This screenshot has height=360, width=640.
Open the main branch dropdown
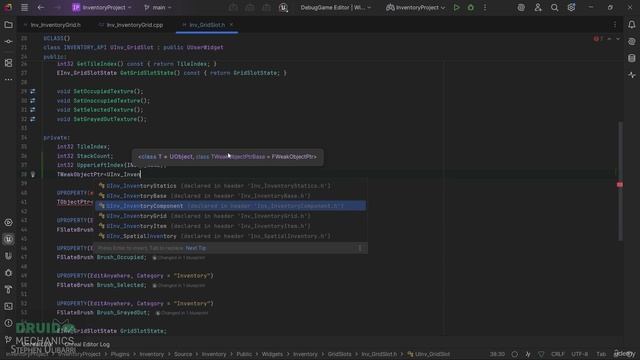point(158,7)
